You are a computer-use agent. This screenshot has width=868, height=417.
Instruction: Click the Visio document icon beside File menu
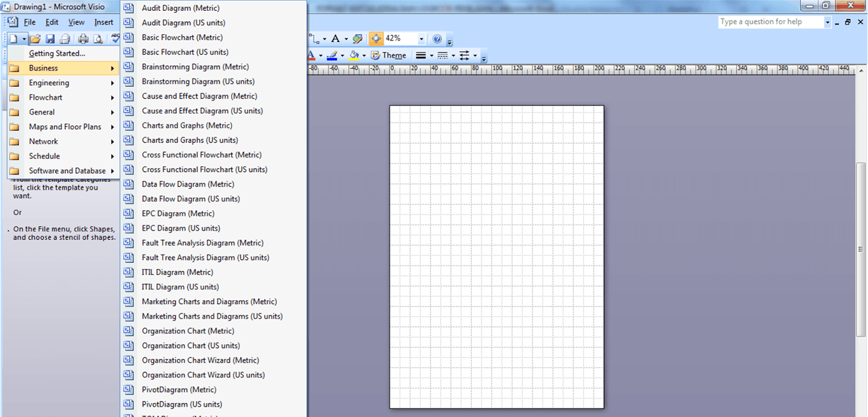click(12, 22)
